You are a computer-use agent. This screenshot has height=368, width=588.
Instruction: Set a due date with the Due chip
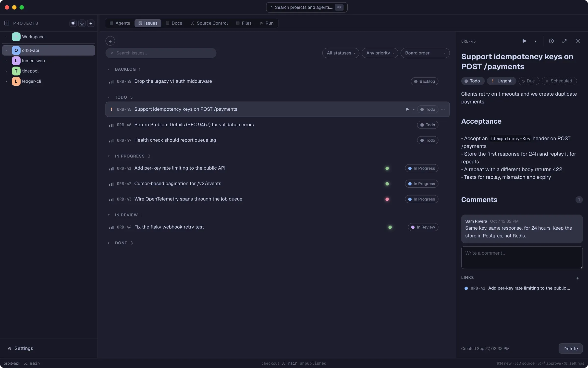point(529,81)
